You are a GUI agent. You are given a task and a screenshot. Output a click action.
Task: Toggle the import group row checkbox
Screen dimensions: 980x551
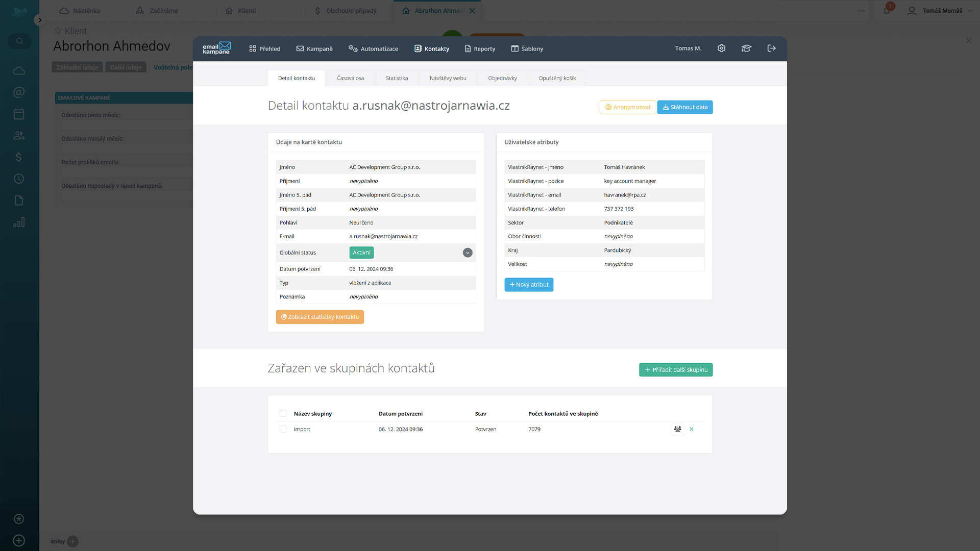283,429
